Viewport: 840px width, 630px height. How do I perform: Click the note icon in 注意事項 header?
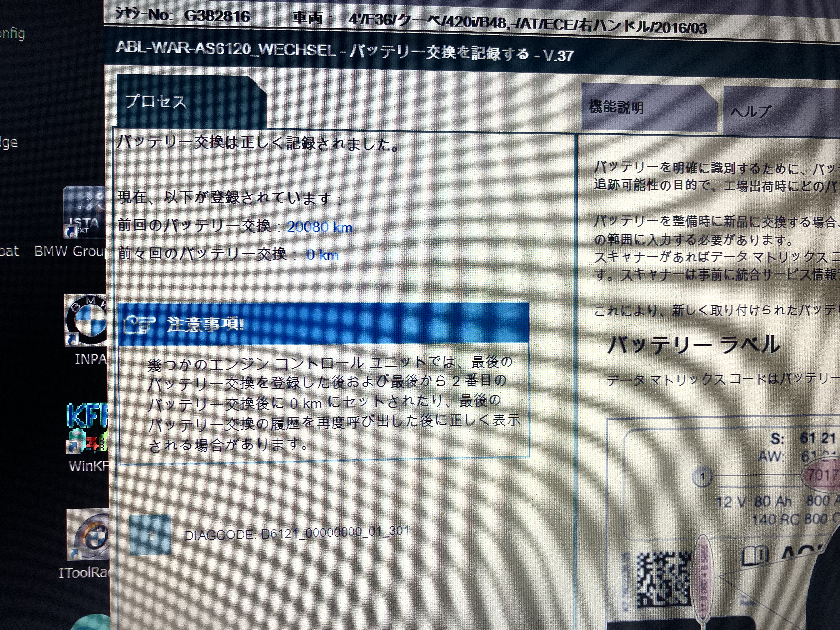tap(139, 325)
